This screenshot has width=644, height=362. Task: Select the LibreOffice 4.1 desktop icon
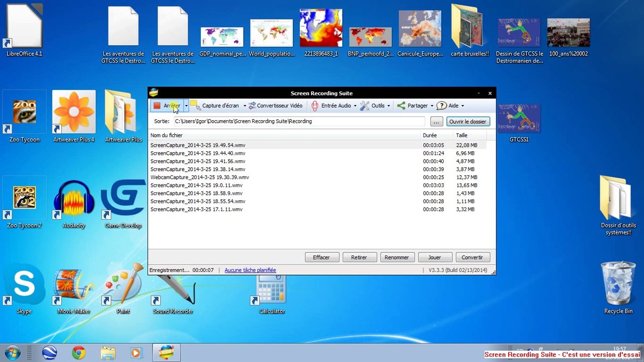point(24,31)
